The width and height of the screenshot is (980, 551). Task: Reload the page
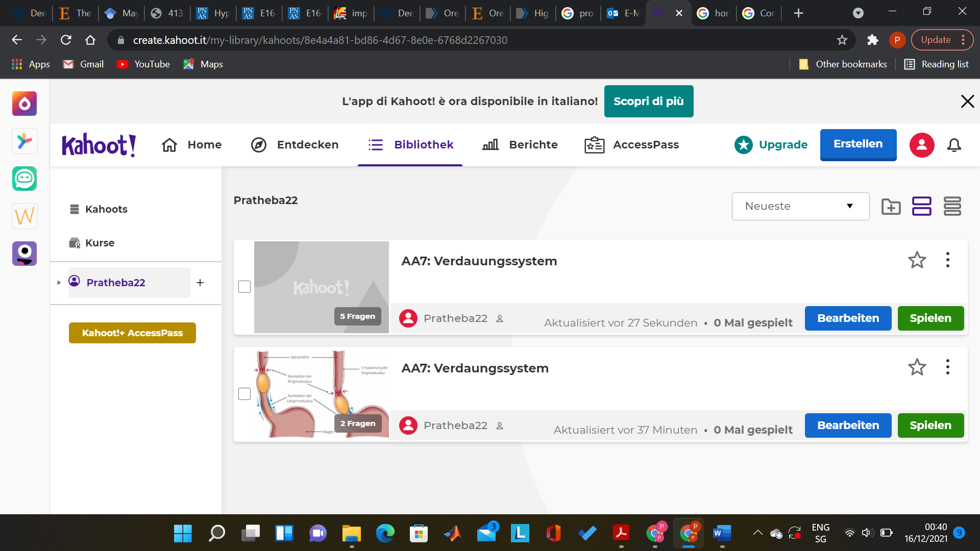(x=66, y=40)
